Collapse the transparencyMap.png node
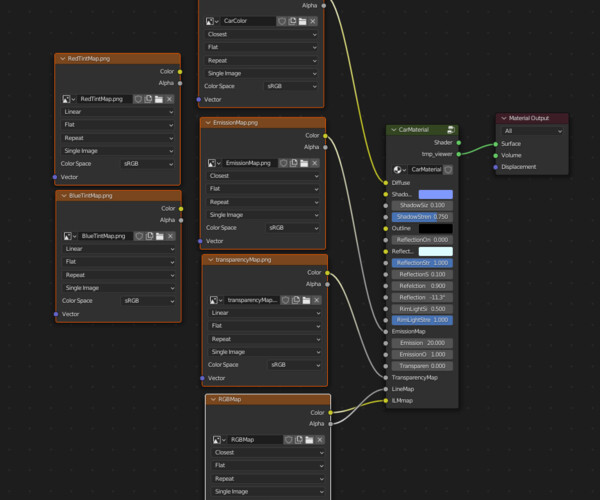 click(210, 260)
